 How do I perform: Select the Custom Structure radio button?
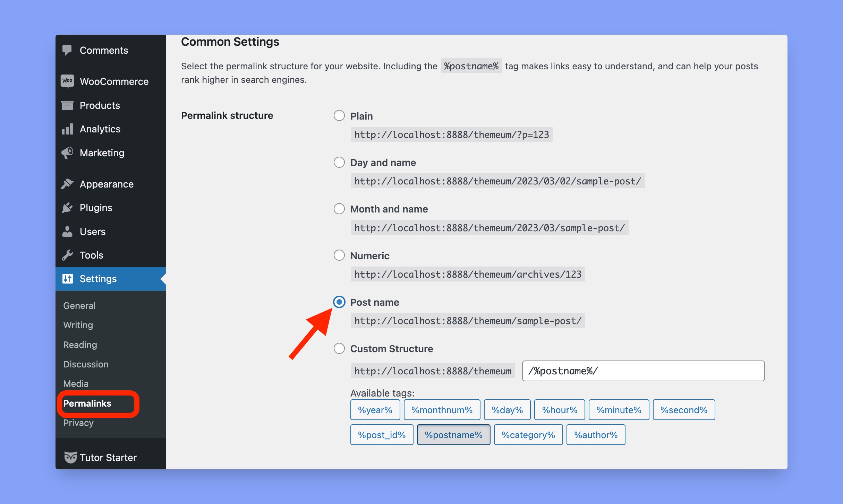(339, 348)
